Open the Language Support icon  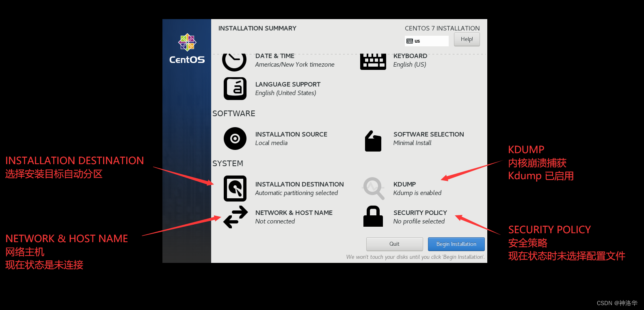pos(235,89)
